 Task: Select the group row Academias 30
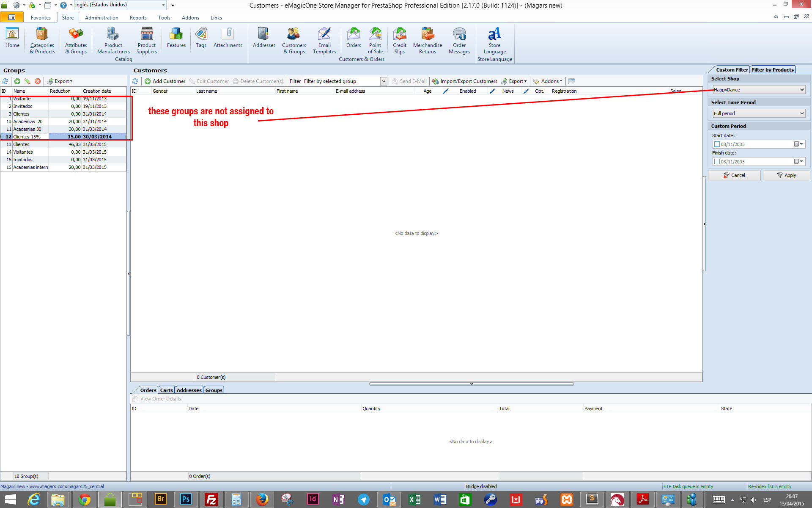pos(63,129)
